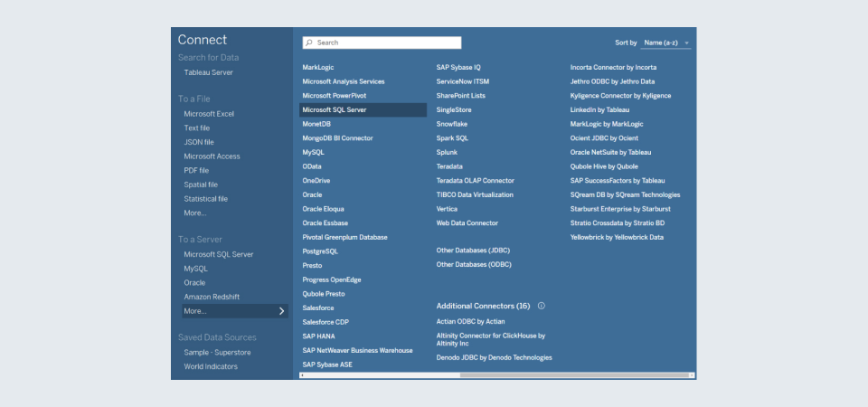
Task: Select SAP NetWeaver Business Warehouse connector
Action: 358,351
